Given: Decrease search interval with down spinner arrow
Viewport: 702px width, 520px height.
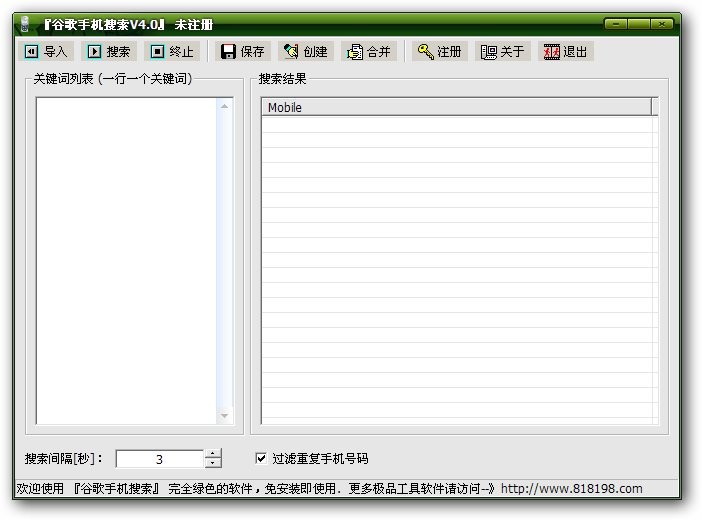Looking at the screenshot, I should tap(213, 463).
